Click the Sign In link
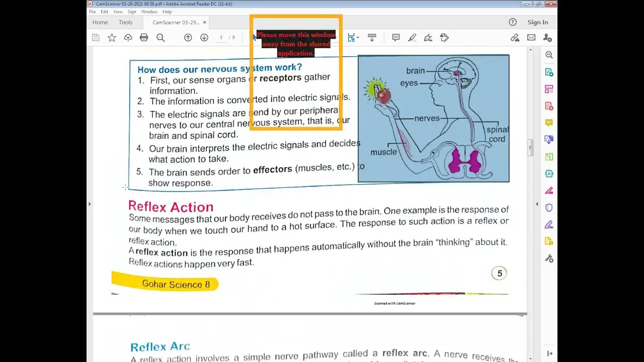 click(x=538, y=22)
